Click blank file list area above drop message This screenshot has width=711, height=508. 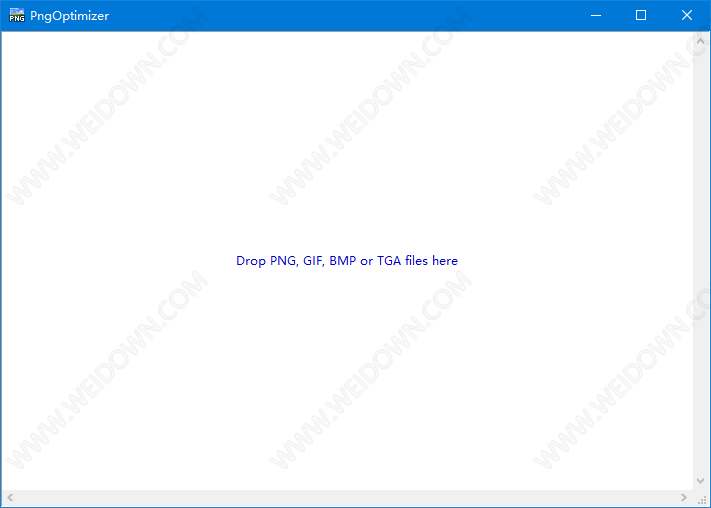pos(347,140)
